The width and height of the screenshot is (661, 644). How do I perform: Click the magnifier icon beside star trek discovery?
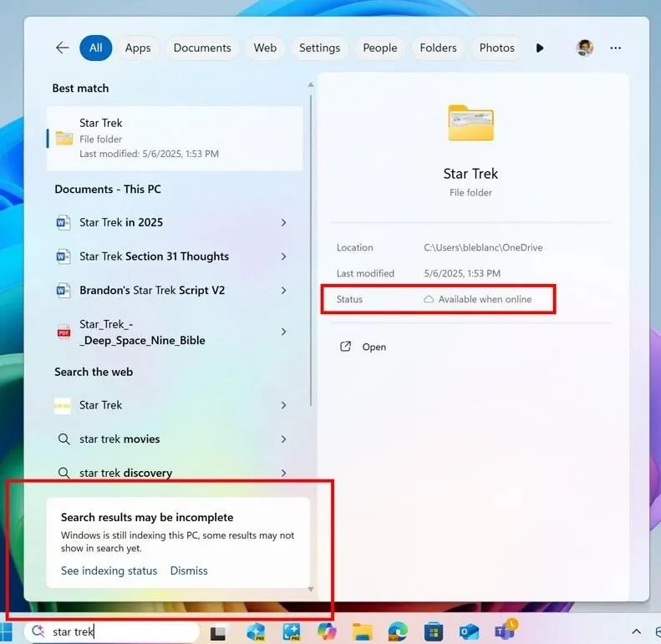point(64,473)
